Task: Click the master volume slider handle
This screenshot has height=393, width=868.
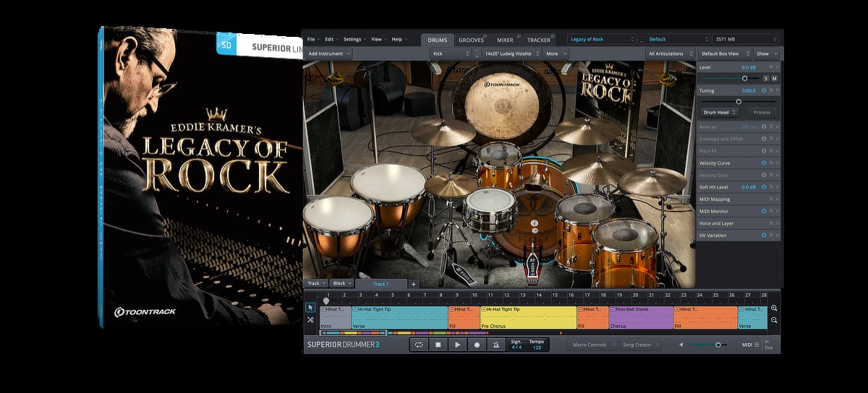Action: [x=718, y=345]
